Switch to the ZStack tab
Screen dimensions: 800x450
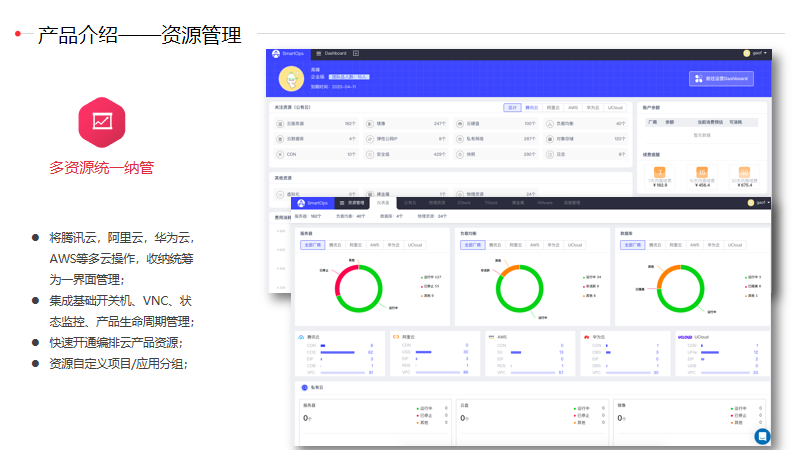464,203
